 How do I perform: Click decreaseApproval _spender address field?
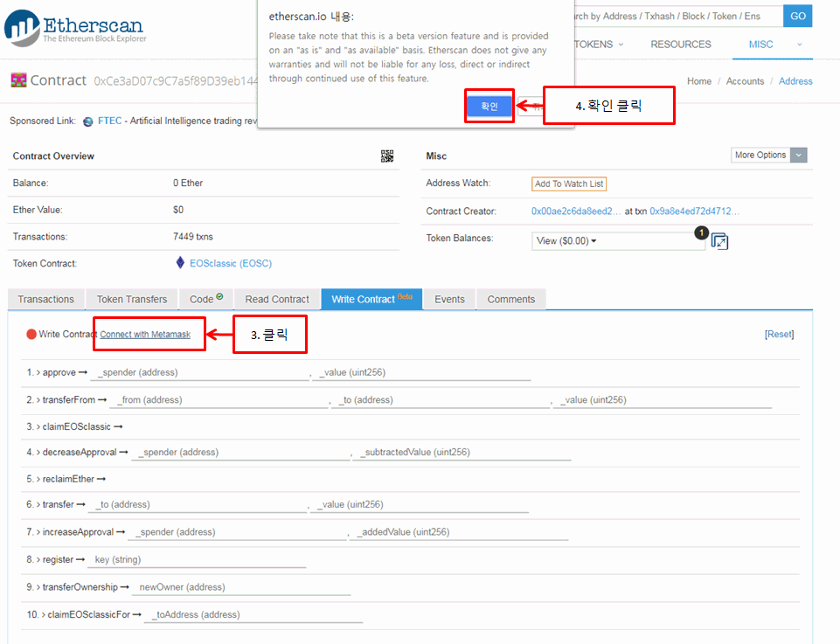(240, 453)
